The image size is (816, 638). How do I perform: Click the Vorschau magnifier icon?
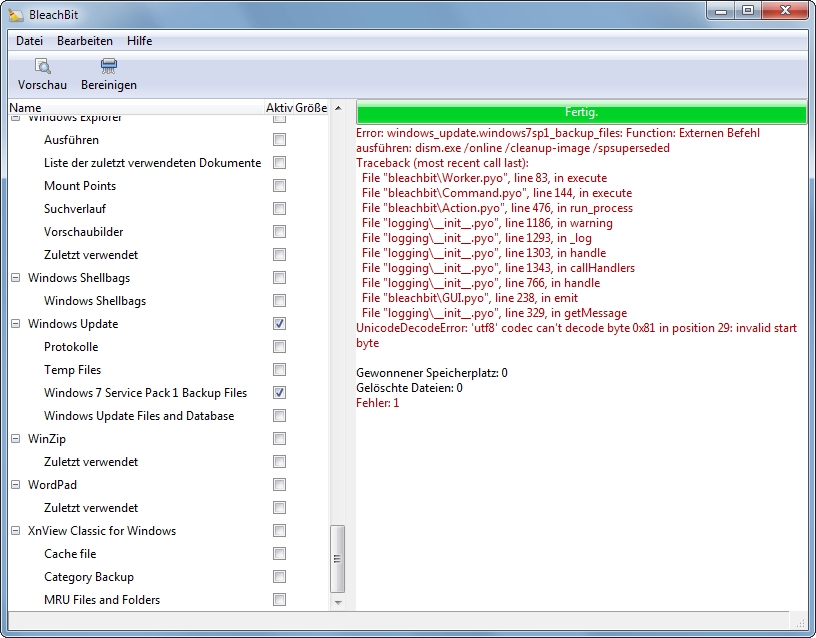coord(42,66)
